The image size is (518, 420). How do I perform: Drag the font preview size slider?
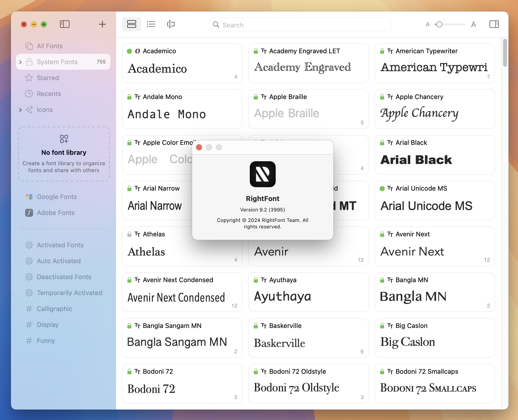click(x=439, y=24)
